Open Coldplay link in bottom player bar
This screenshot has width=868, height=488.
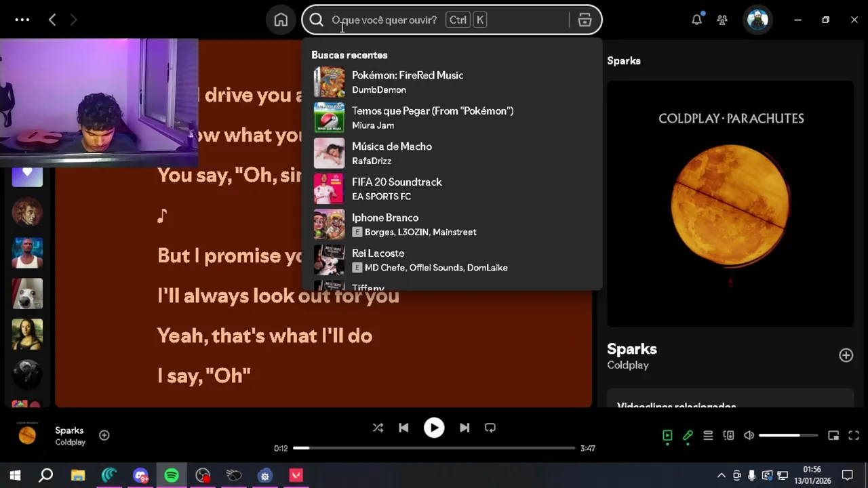71,443
